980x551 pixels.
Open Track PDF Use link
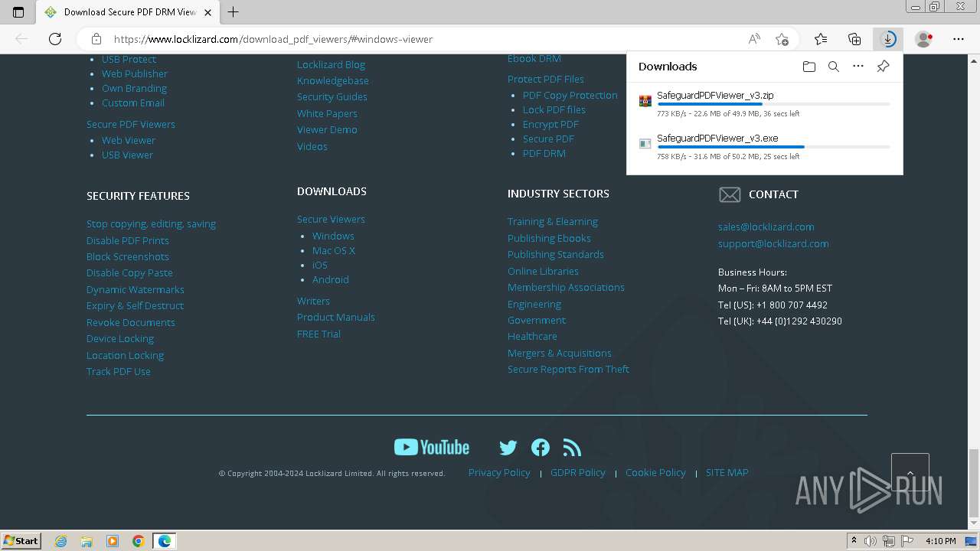point(119,371)
